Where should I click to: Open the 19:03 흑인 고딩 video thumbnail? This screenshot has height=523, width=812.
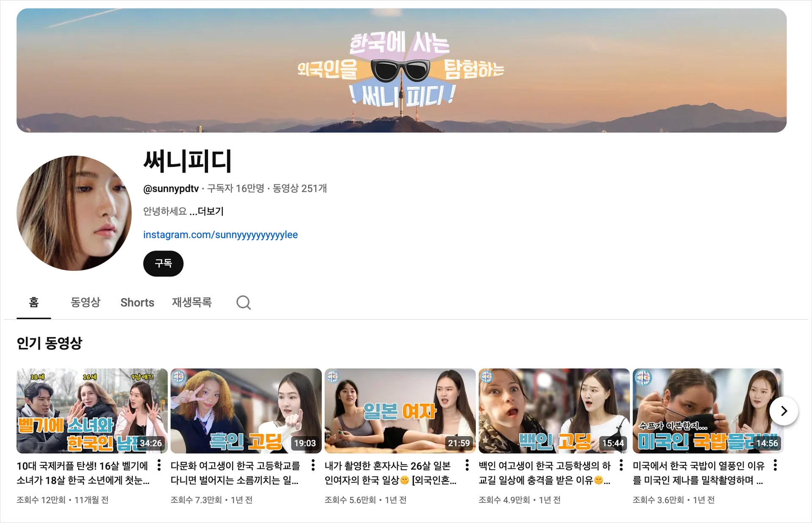pyautogui.click(x=246, y=410)
